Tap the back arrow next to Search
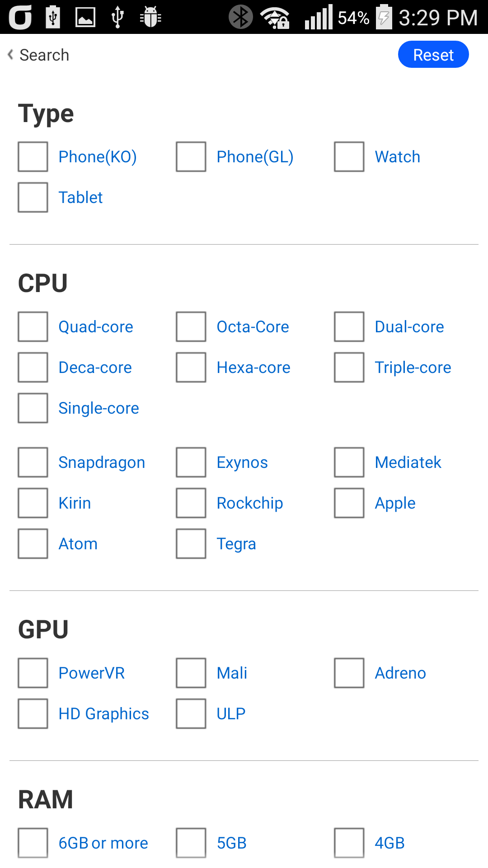This screenshot has width=488, height=868. [x=10, y=55]
